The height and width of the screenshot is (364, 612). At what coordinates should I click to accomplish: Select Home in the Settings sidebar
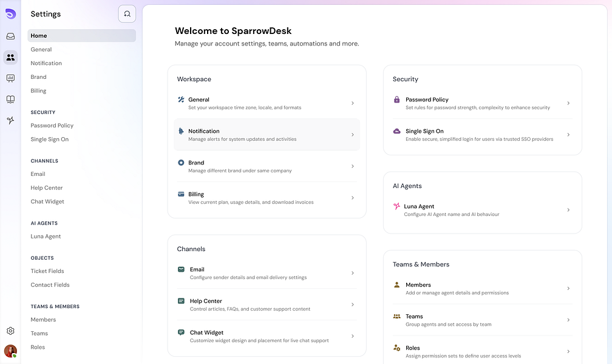[38, 35]
